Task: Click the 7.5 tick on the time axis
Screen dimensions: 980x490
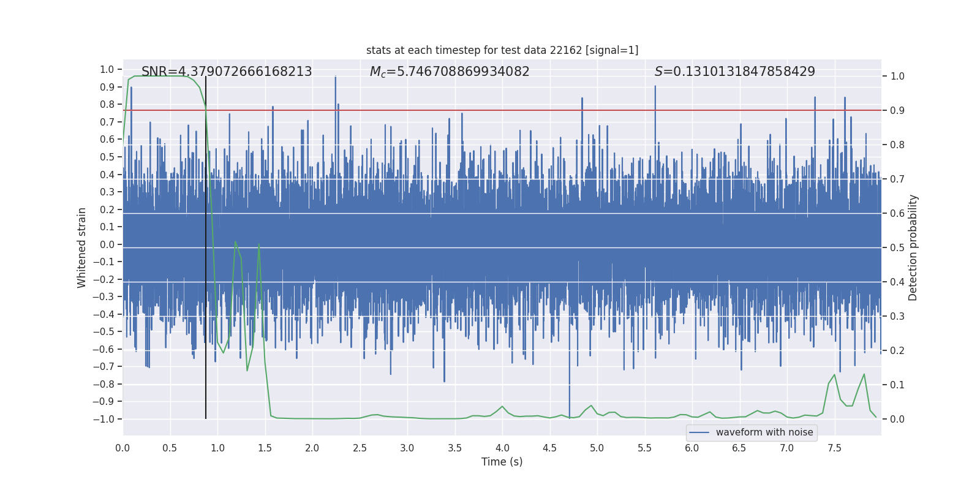Action: pyautogui.click(x=834, y=448)
